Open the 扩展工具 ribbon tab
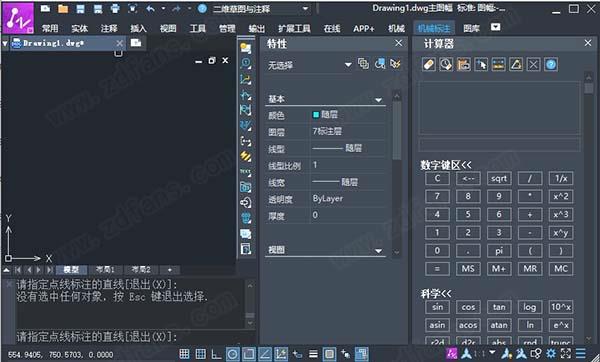This screenshot has width=600, height=362. point(294,28)
